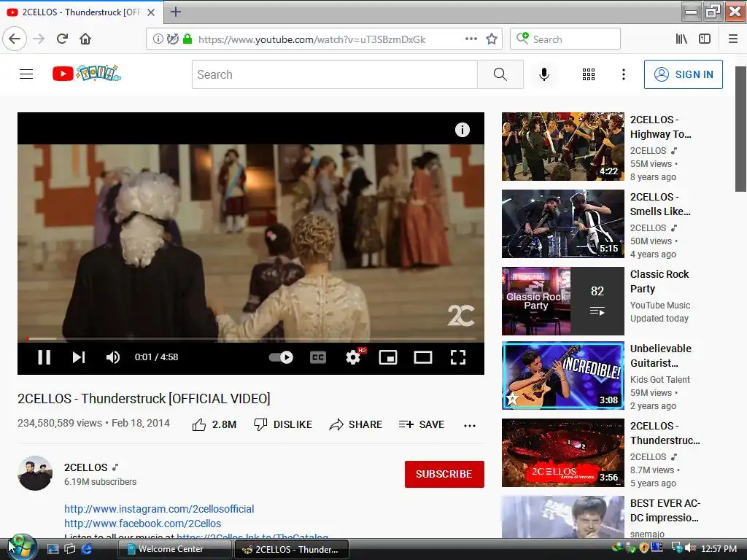Open the 2CELLOS channel name link

click(x=86, y=467)
